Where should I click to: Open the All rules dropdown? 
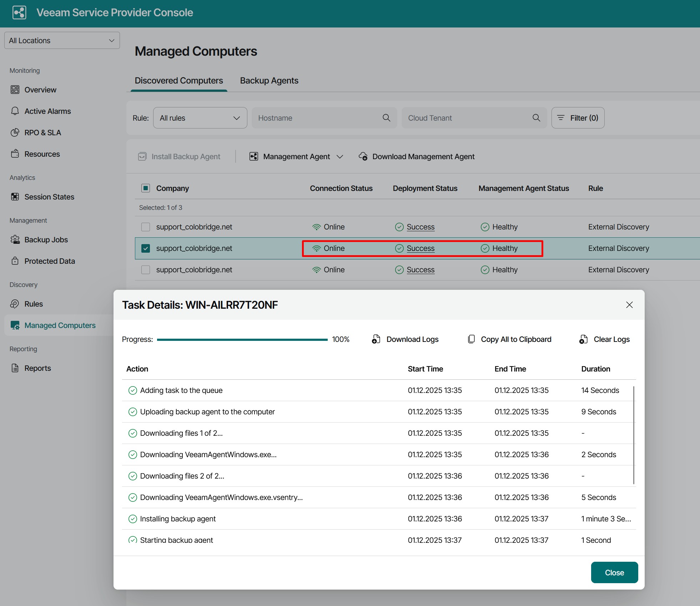coord(200,118)
